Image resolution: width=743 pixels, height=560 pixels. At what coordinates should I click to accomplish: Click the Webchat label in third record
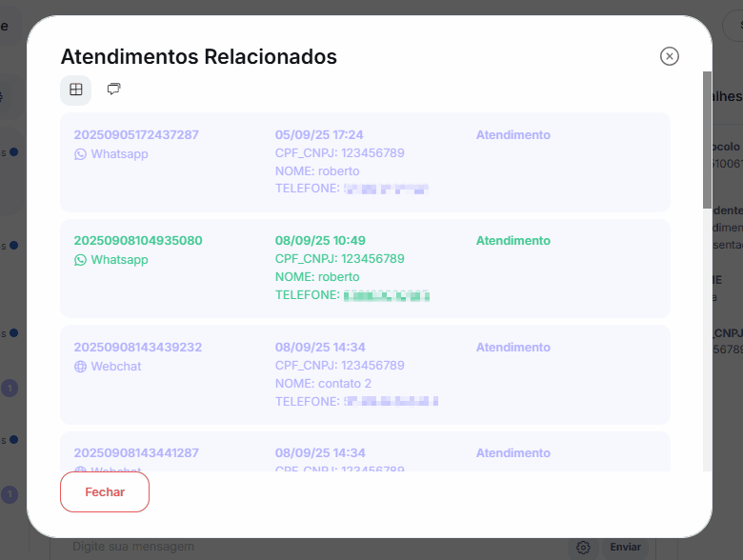tap(116, 367)
